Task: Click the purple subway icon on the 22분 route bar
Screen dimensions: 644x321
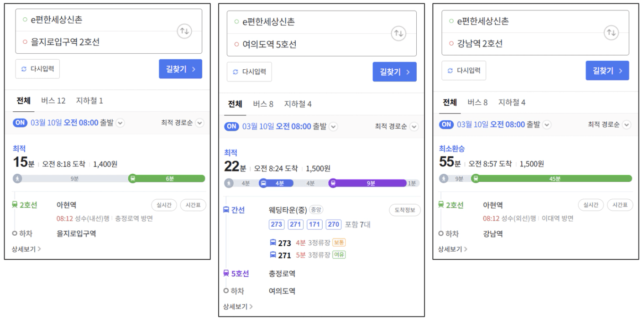Action: [333, 183]
